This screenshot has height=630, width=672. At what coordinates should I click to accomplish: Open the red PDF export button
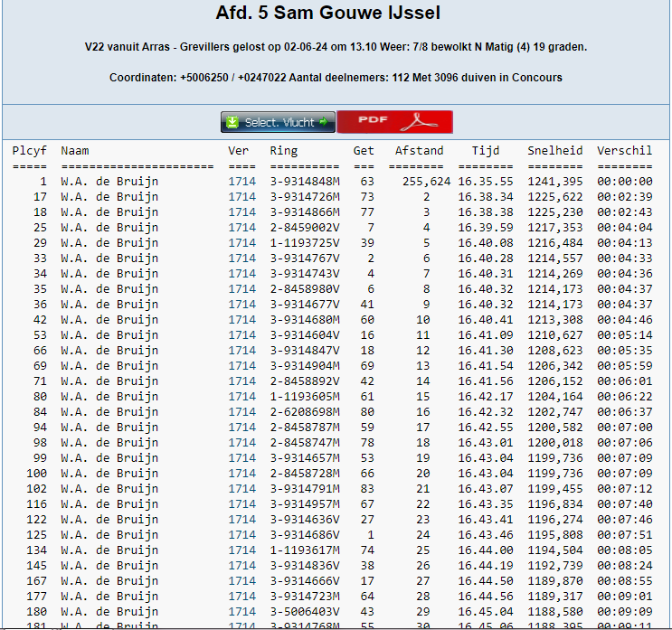[394, 122]
